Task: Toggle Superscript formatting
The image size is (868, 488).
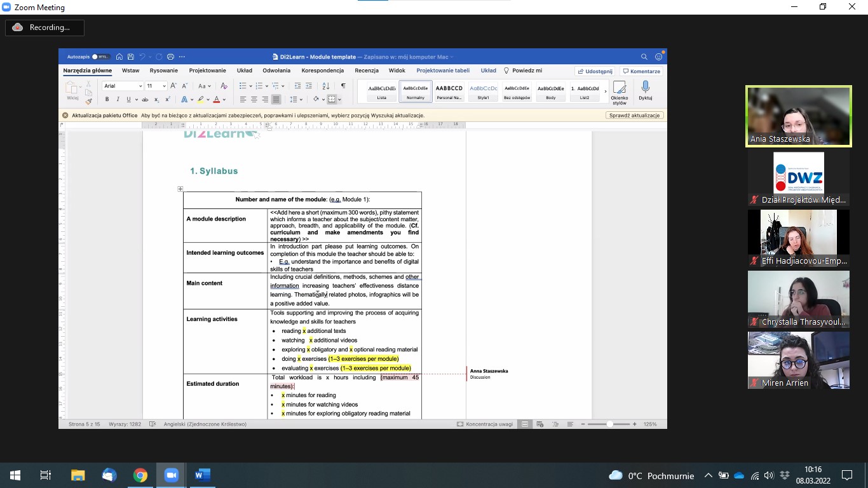Action: (167, 99)
